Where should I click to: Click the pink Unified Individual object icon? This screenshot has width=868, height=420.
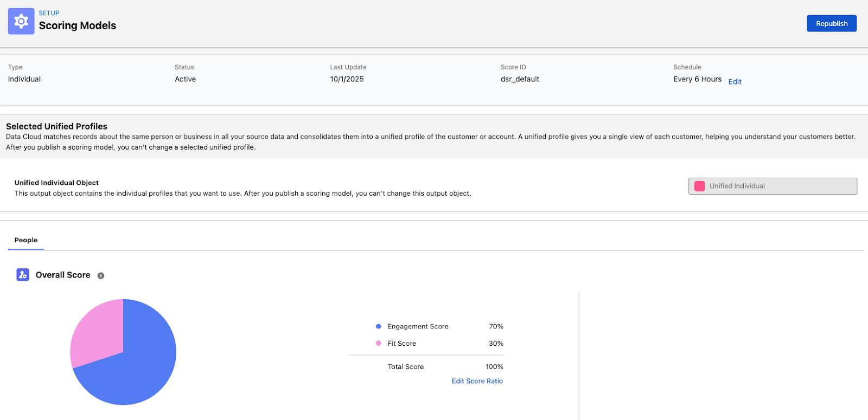pos(700,186)
